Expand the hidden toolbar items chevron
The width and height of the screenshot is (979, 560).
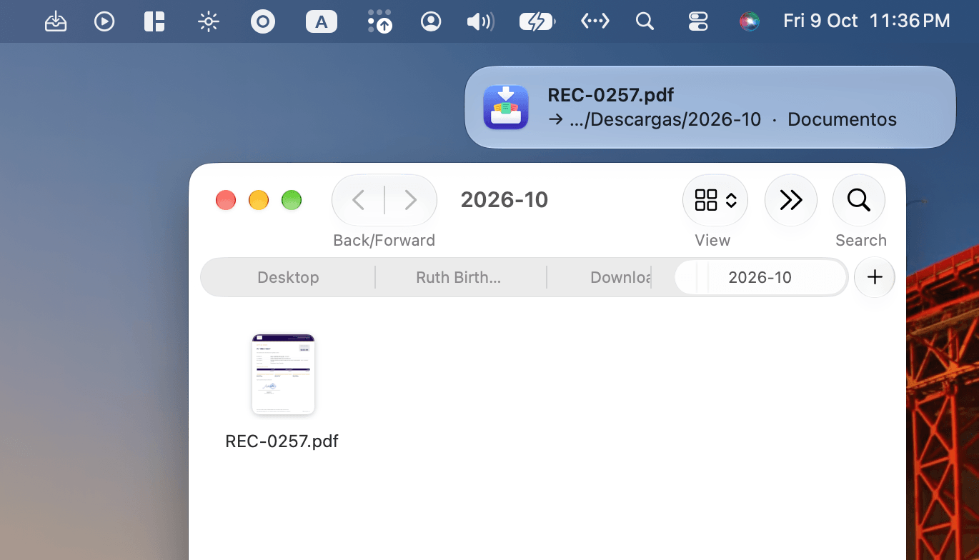(x=791, y=200)
